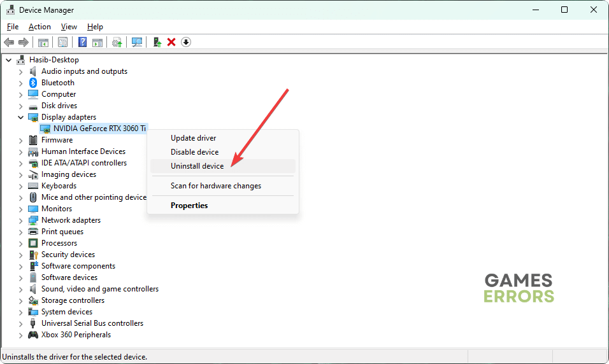This screenshot has height=364, width=609.
Task: Click the Security devices key icon
Action: coord(33,255)
